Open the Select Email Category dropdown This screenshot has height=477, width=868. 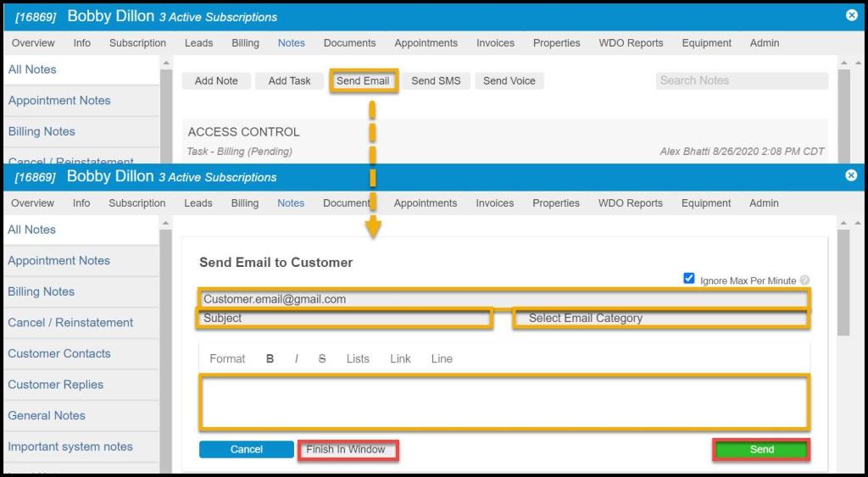(x=661, y=319)
